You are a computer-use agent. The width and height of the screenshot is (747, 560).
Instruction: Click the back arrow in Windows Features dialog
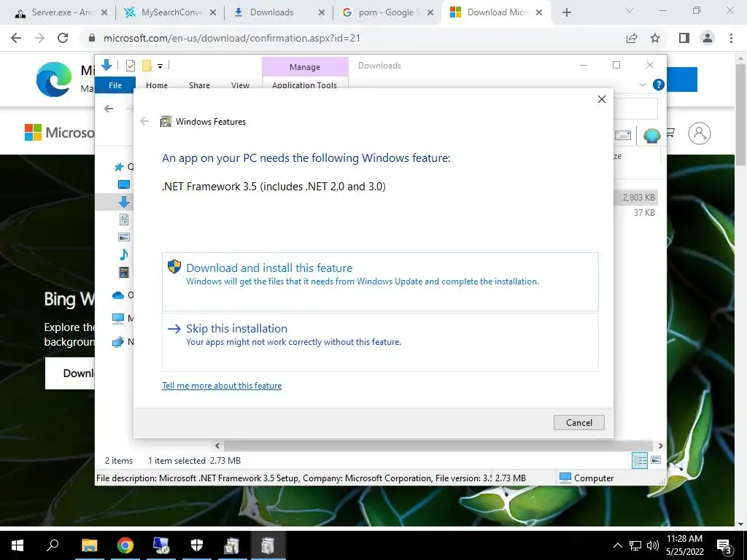click(144, 122)
